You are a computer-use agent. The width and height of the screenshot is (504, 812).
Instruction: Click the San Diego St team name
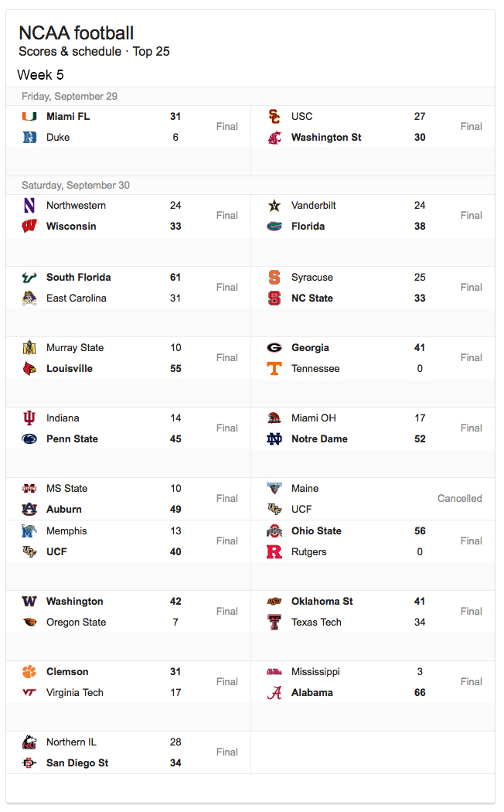77,763
